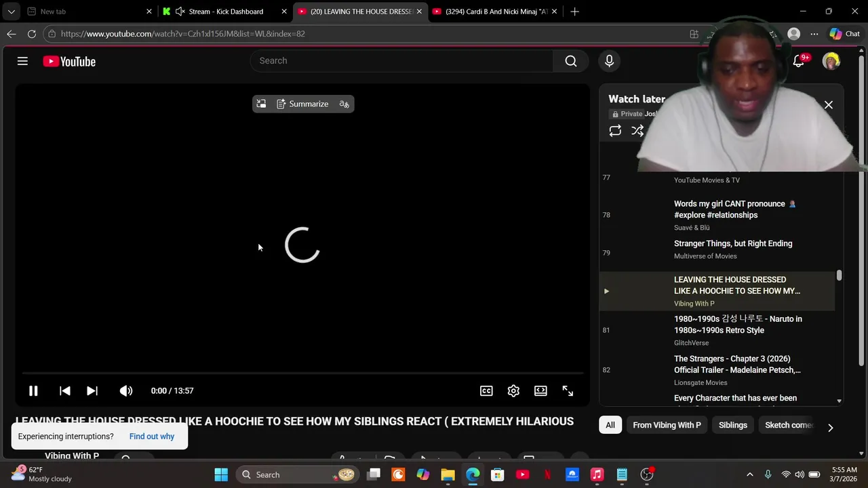
Task: Open Copilot Chat in Edge
Action: (x=845, y=34)
